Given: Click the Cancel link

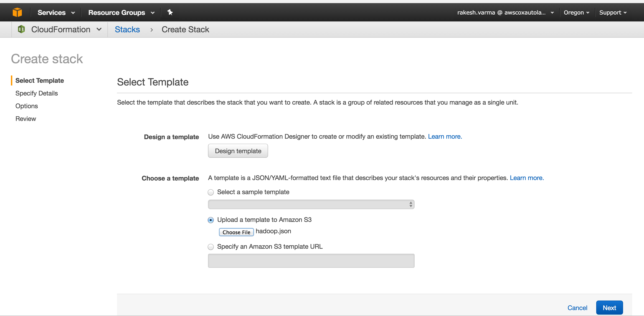Looking at the screenshot, I should pyautogui.click(x=577, y=308).
